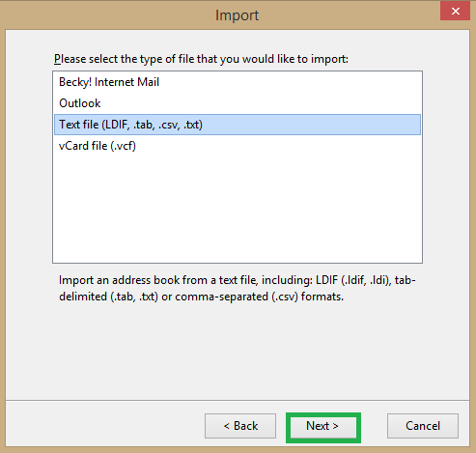Cancel the Import dialog
Viewport: 476px width, 453px height.
423,426
